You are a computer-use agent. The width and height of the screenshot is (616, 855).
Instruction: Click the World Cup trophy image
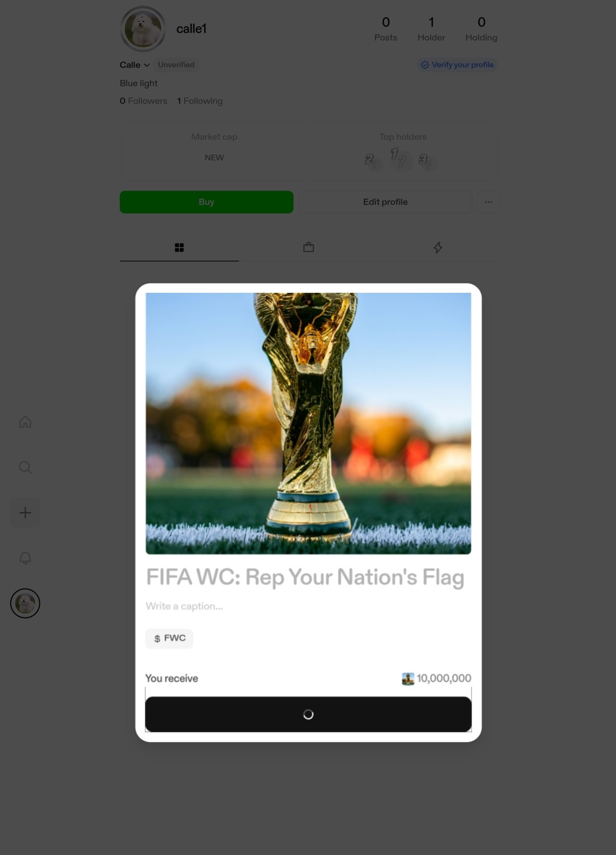[309, 423]
